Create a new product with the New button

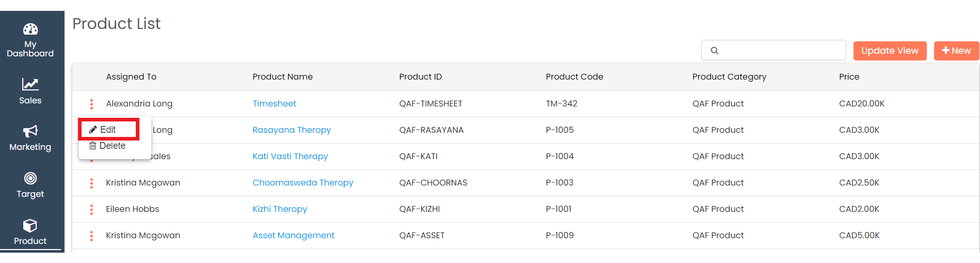click(956, 51)
